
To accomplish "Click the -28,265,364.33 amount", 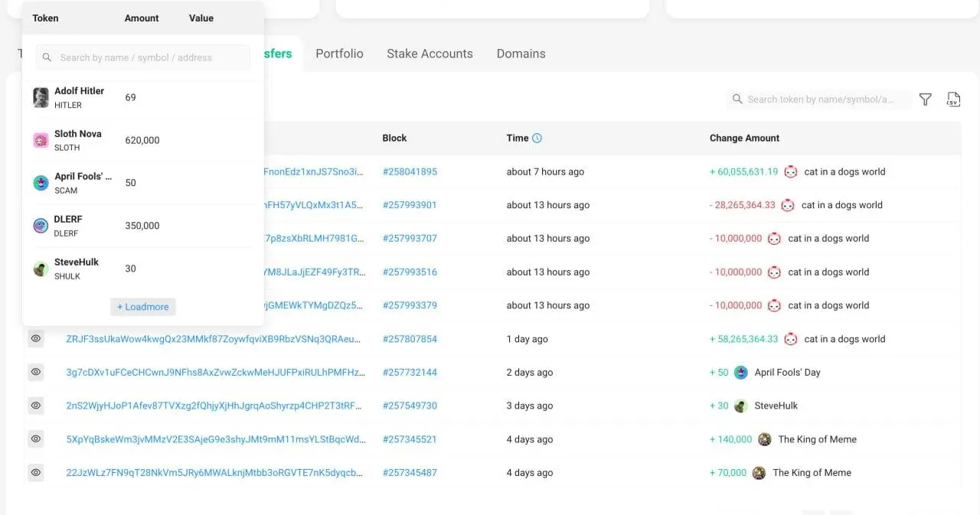I will (x=742, y=205).
